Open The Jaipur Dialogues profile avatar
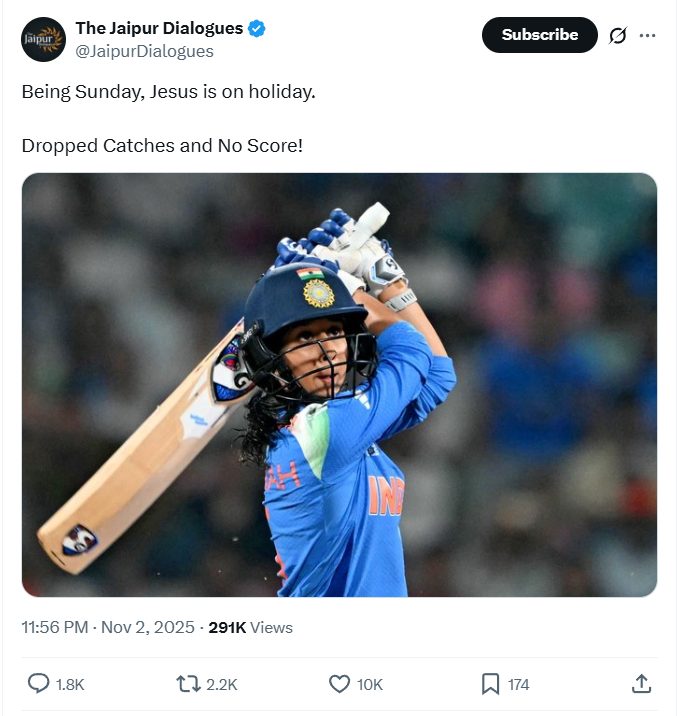 click(43, 40)
